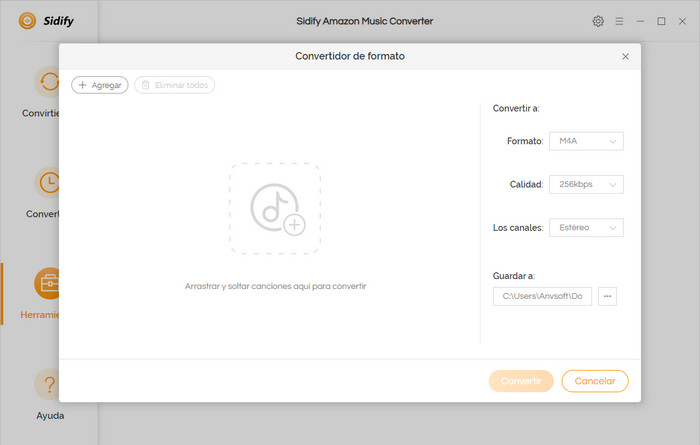The width and height of the screenshot is (700, 445).
Task: Click the 'Arrastrar y soltar canciones' hint text
Action: point(275,286)
